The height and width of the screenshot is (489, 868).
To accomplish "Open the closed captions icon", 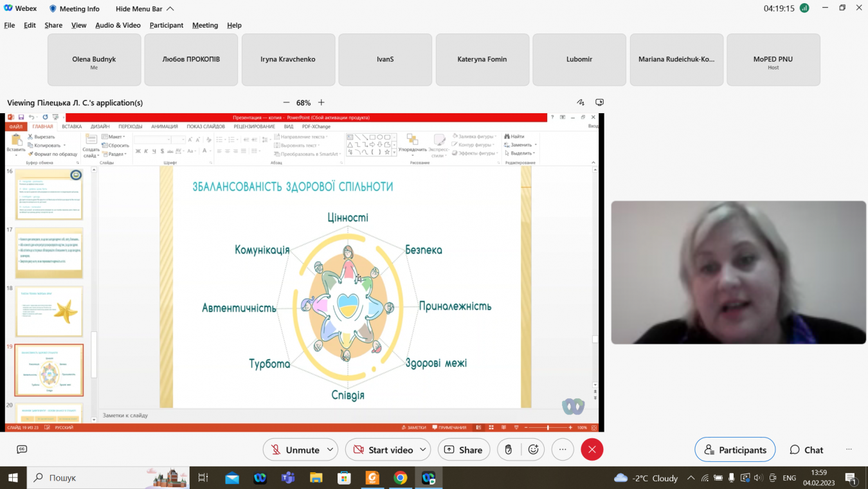I will [22, 450].
